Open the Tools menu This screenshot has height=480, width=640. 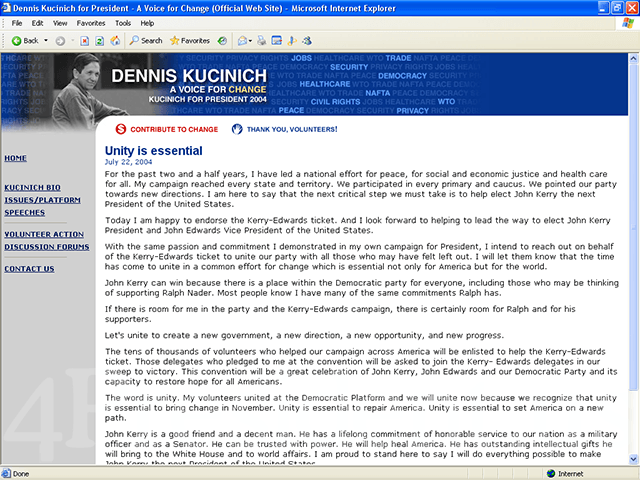pyautogui.click(x=123, y=23)
